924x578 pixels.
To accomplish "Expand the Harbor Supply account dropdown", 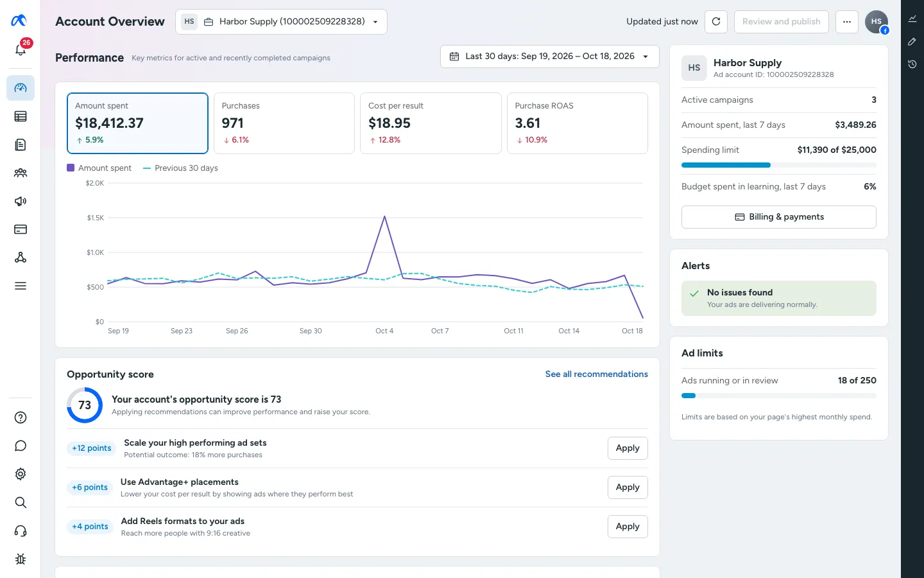I will point(281,21).
